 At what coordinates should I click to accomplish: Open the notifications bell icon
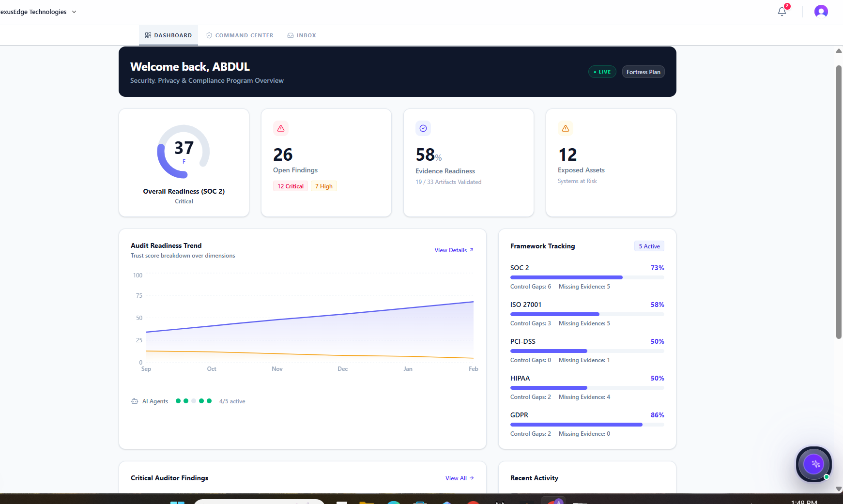pos(782,12)
